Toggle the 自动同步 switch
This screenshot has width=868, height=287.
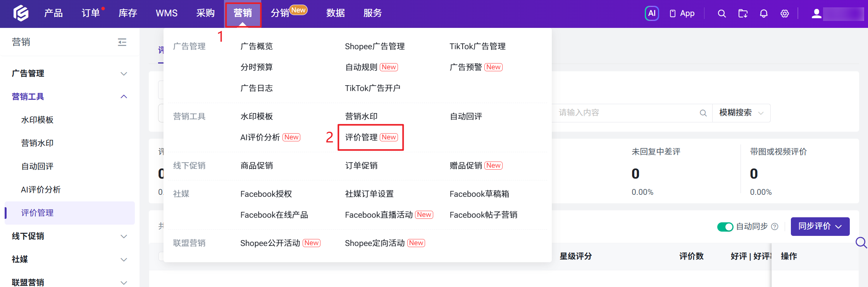[725, 227]
